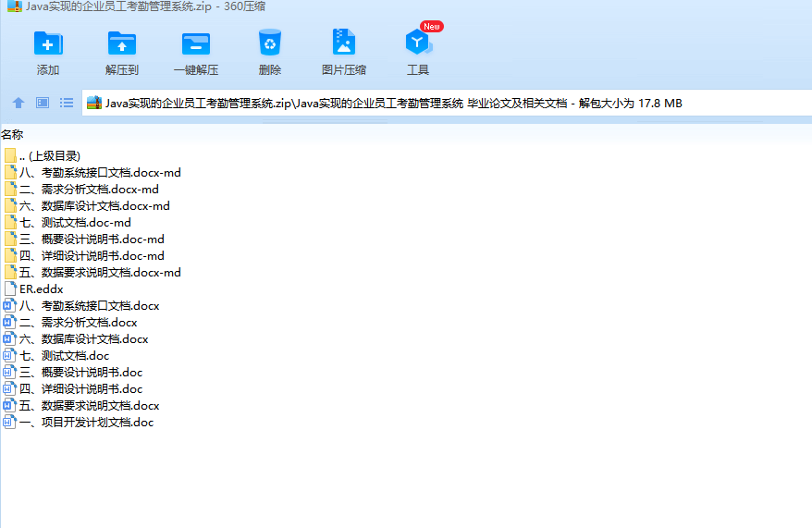Switch to icon view mode button
Image resolution: width=812 pixels, height=528 pixels.
tap(43, 103)
